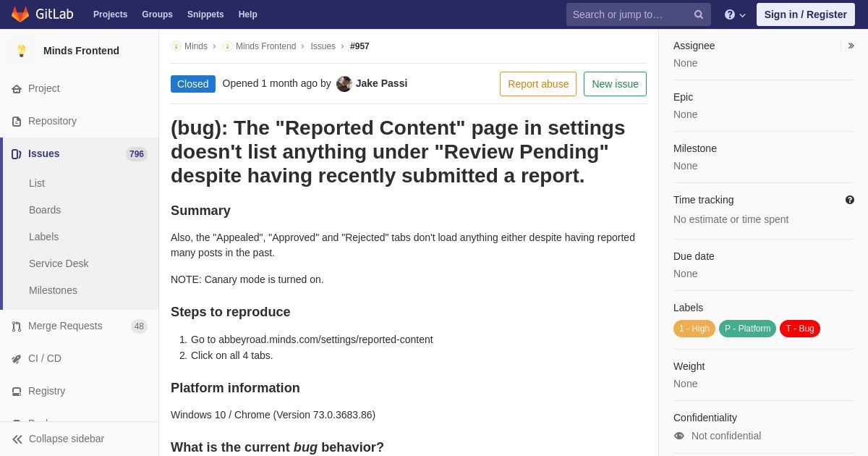This screenshot has height=456, width=868.
Task: Click the Issues 796 count badge
Action: tap(137, 154)
